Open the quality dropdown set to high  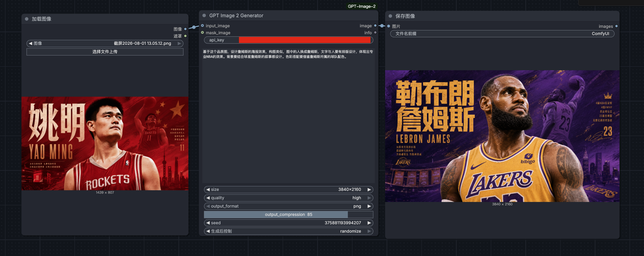pyautogui.click(x=288, y=198)
